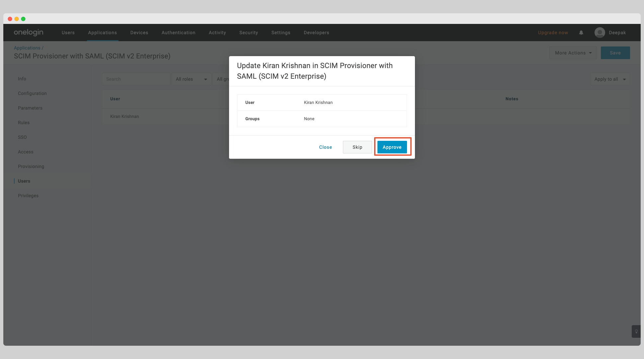Go to the Activity tab
Viewport: 644px width, 359px height.
217,33
